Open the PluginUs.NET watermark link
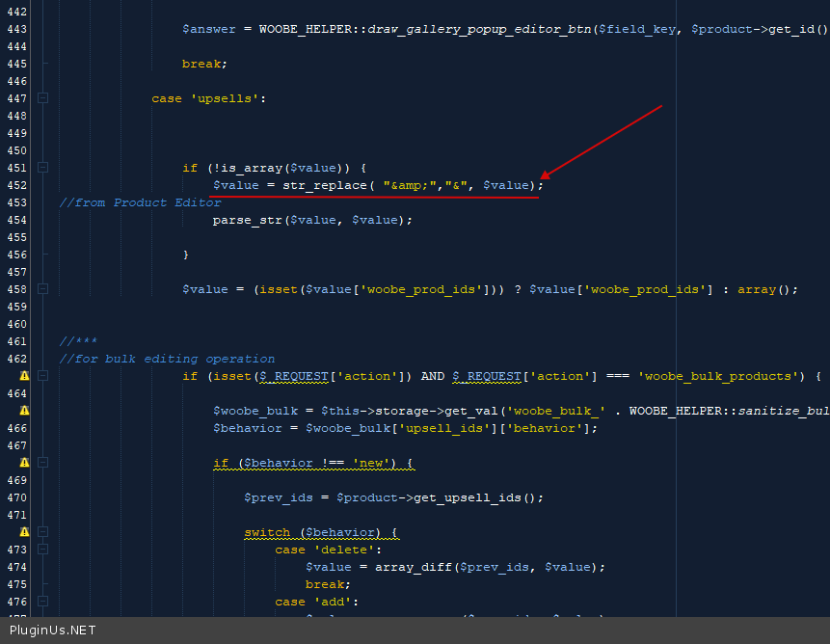The width and height of the screenshot is (830, 644). point(53,631)
